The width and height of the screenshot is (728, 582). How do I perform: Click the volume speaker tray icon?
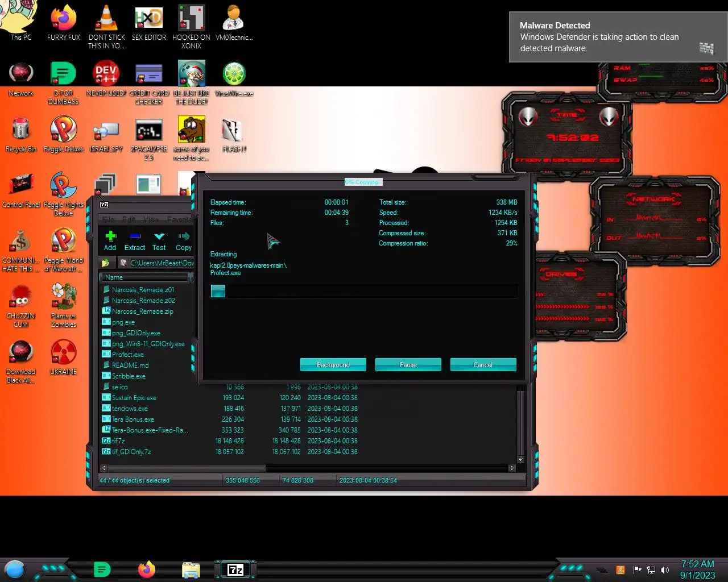(x=665, y=570)
